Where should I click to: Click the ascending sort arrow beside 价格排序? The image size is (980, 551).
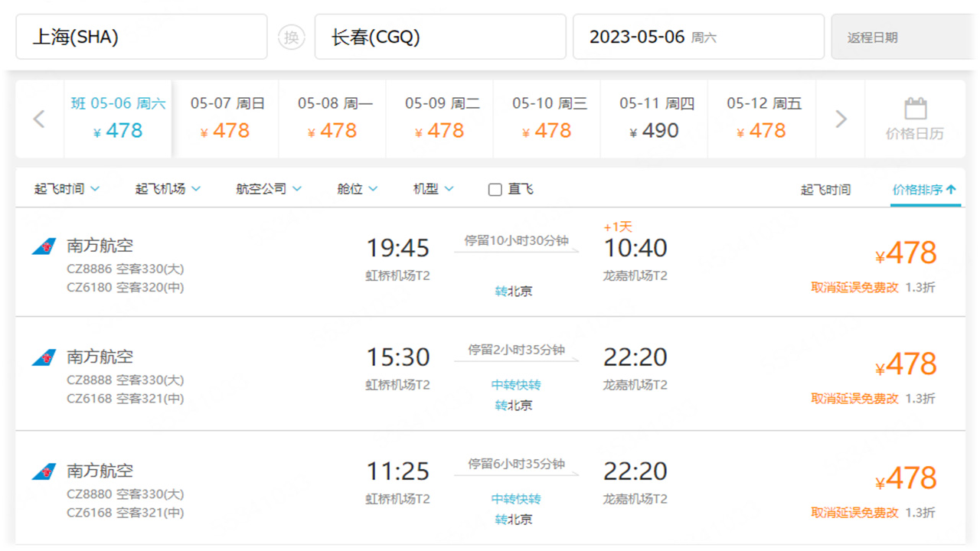(x=951, y=188)
